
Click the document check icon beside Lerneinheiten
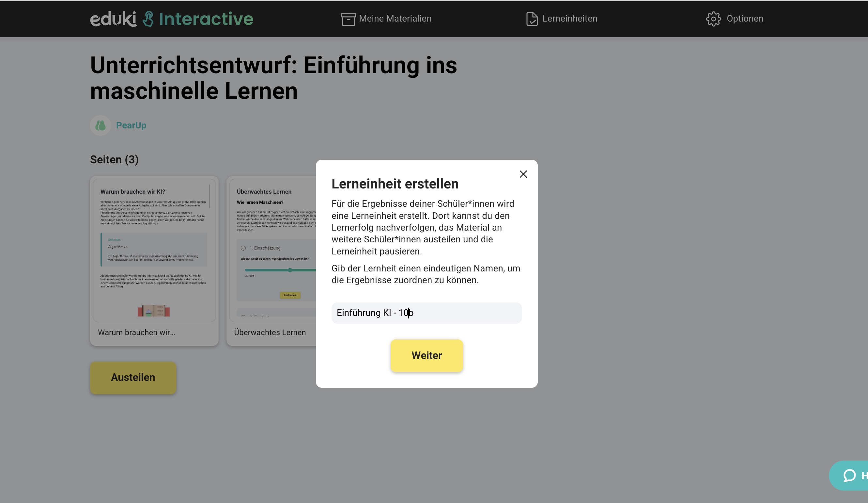pyautogui.click(x=532, y=19)
